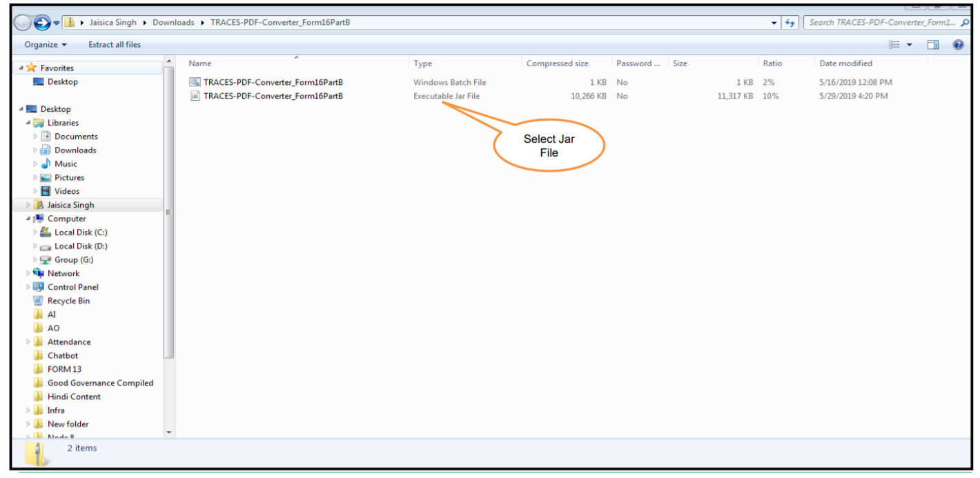Toggle the preview pane
980x478 pixels.
click(x=933, y=44)
